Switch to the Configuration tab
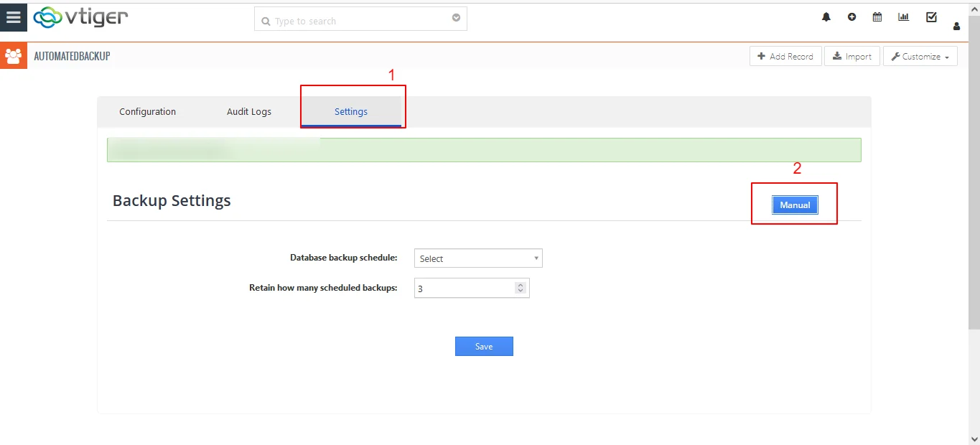The image size is (980, 445). pyautogui.click(x=147, y=112)
